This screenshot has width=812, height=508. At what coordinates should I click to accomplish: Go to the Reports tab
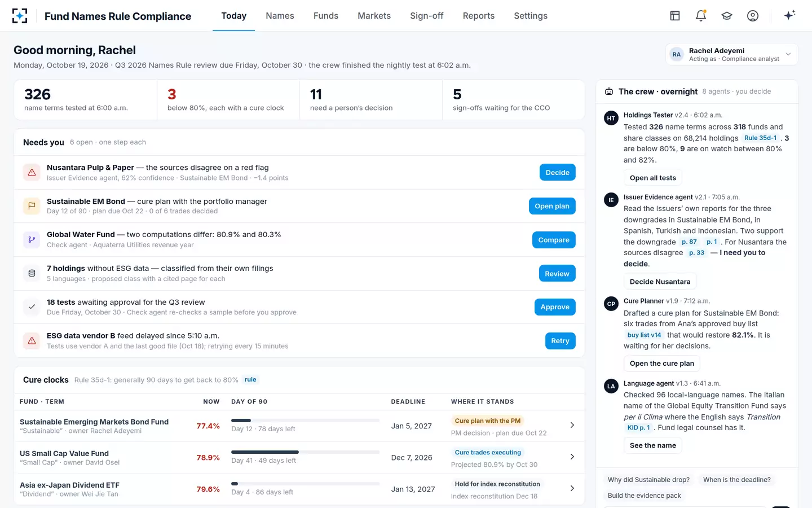(479, 16)
